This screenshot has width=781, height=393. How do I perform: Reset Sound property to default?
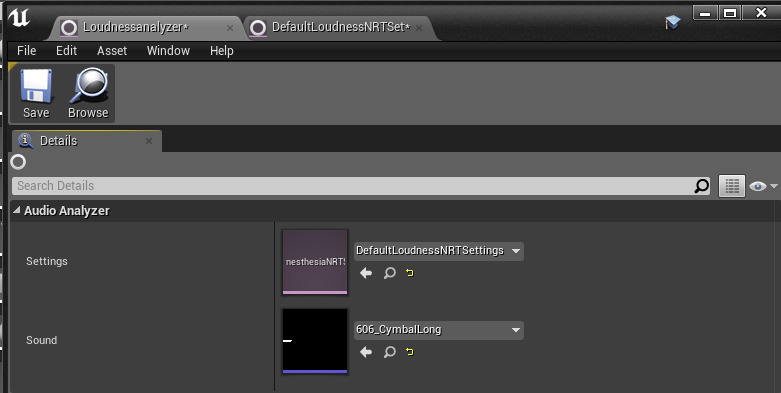409,352
